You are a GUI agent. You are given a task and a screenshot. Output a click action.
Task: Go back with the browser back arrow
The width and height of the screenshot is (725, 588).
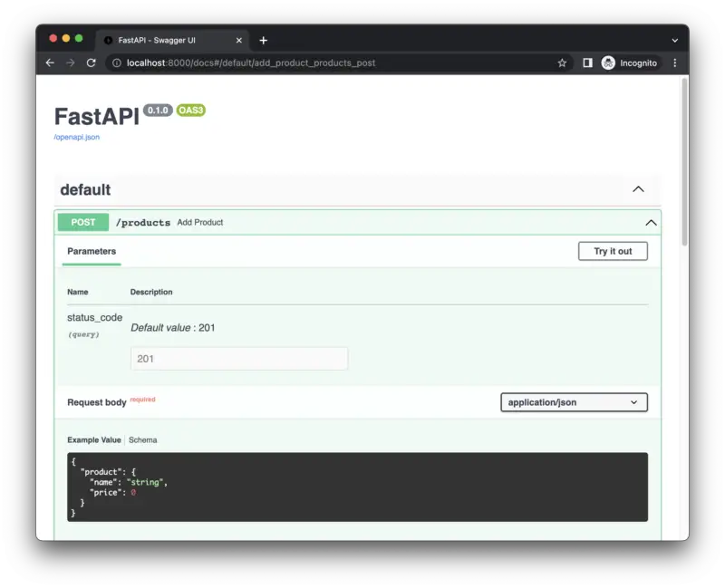50,63
